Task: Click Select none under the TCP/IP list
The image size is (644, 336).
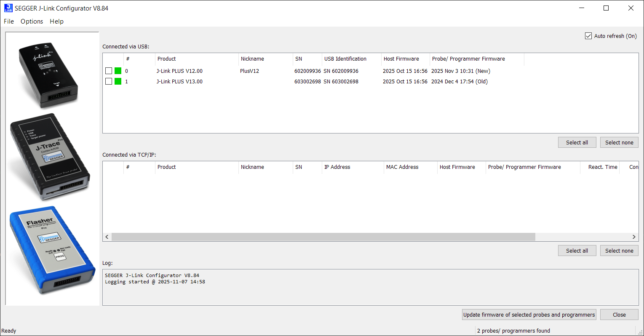Action: coord(619,251)
